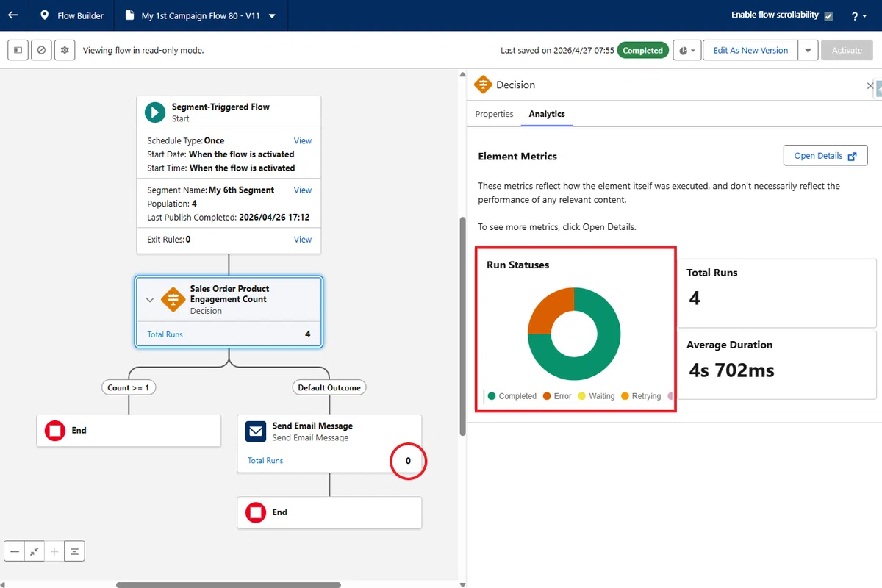Click Completed legend entry
The image size is (882, 588).
coord(512,396)
